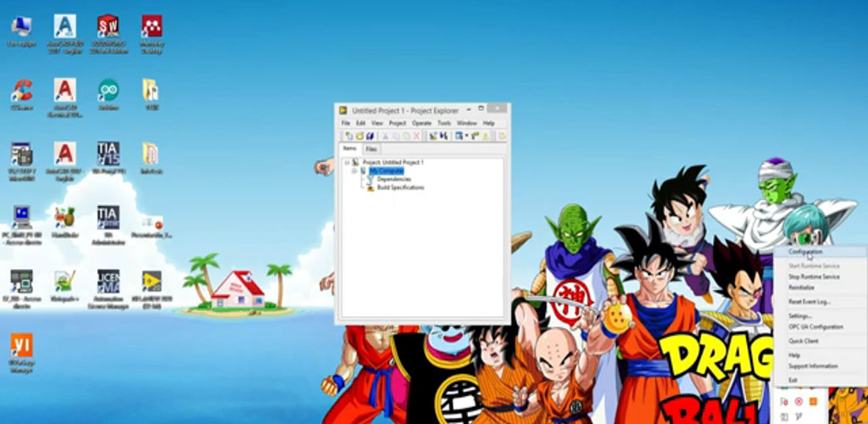Click the New Project toolbar icon
The width and height of the screenshot is (868, 424).
(x=349, y=136)
